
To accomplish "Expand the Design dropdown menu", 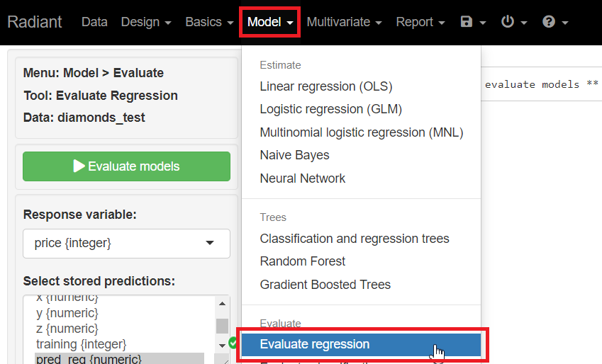I will (x=146, y=22).
